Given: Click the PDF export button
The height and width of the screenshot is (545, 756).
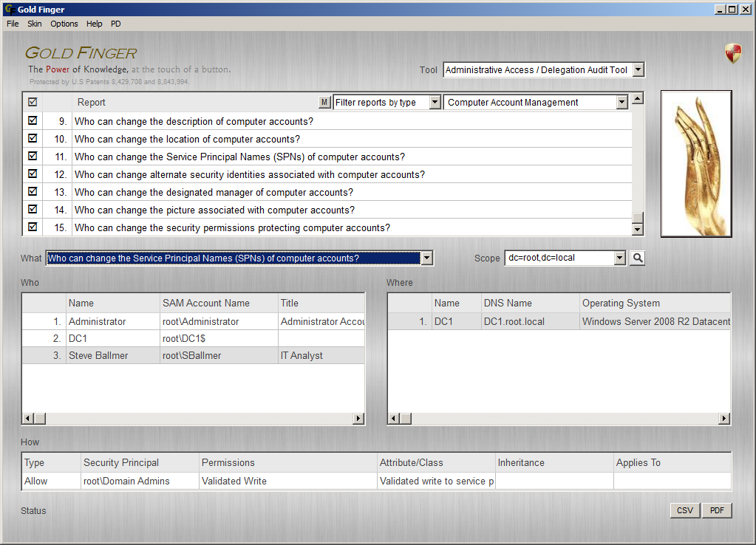Looking at the screenshot, I should point(716,510).
